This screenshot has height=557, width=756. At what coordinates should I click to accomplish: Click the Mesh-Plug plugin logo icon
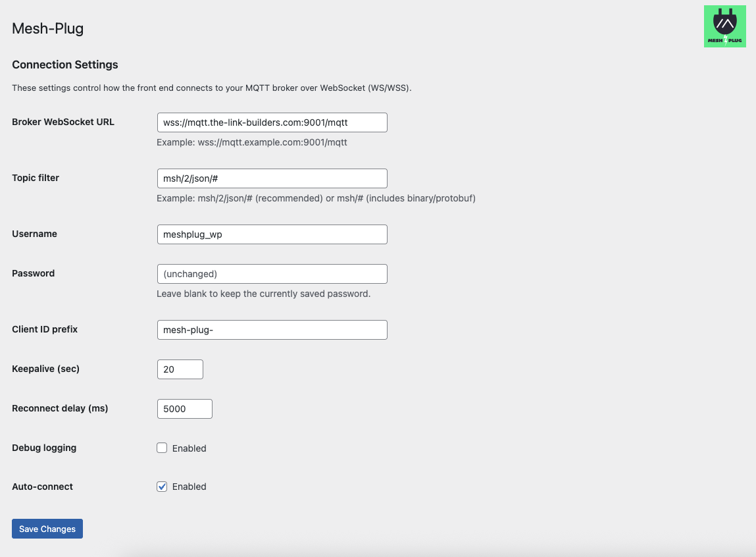pyautogui.click(x=724, y=26)
